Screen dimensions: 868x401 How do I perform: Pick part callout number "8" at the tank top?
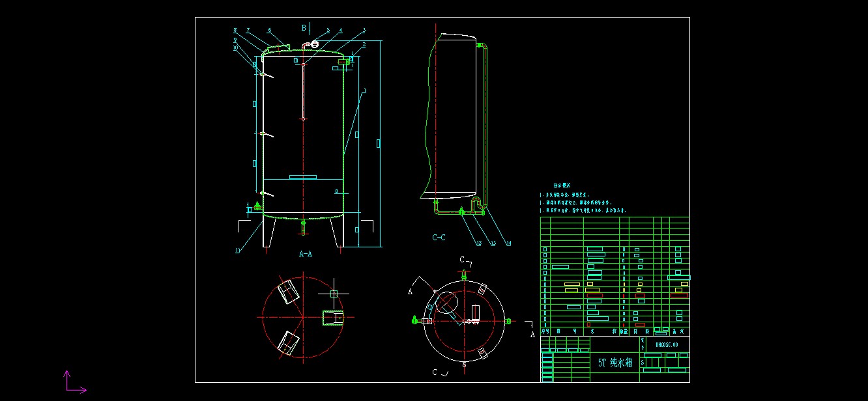[x=235, y=30]
